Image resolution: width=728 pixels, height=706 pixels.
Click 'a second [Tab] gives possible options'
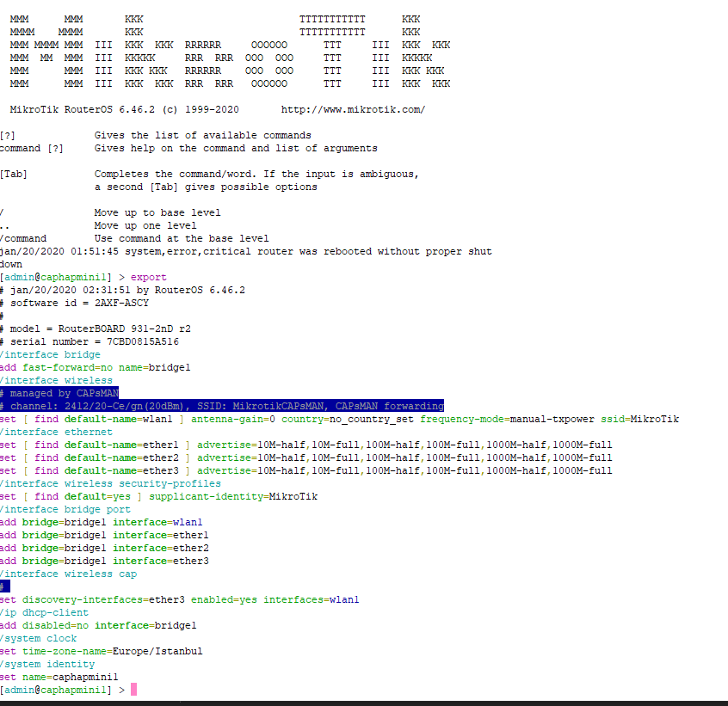(x=206, y=187)
